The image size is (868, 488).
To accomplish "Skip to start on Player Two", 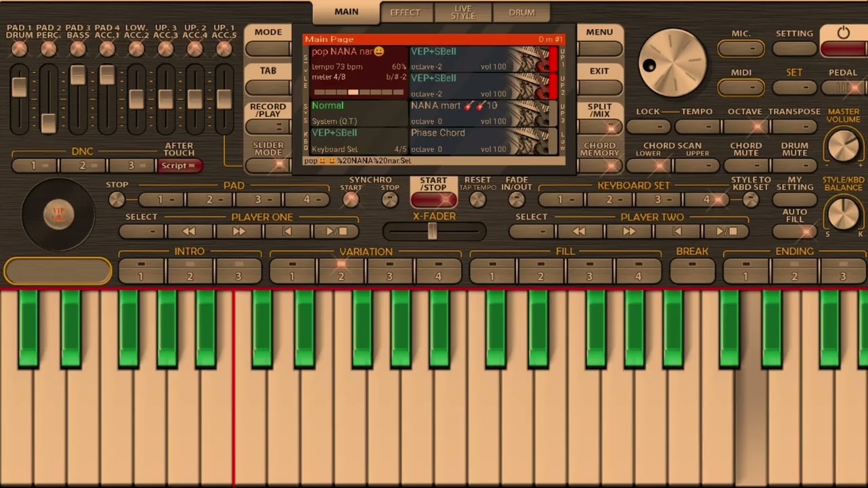I will click(678, 231).
